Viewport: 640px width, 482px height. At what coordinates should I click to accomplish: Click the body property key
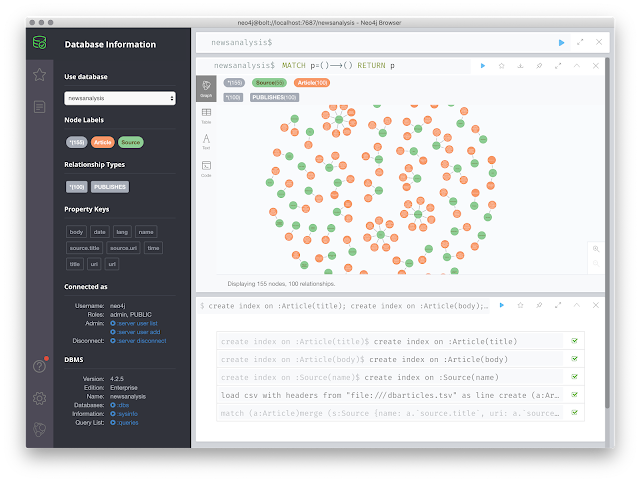click(76, 232)
